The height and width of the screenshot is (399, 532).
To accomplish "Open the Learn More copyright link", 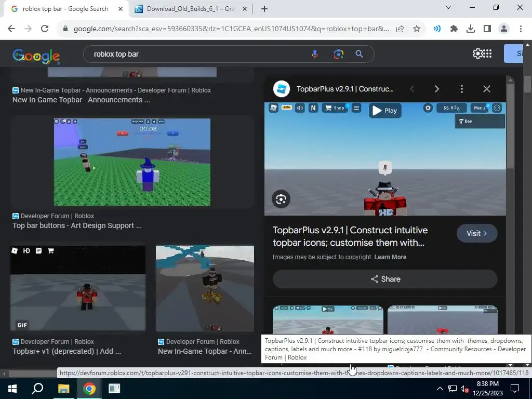I will coord(390,257).
